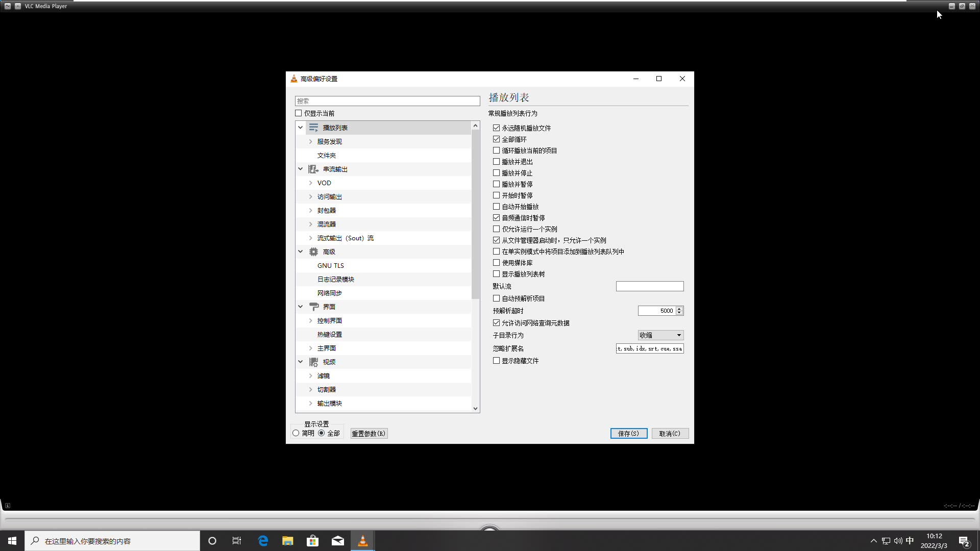Toggle 永远随机播放文件 checkbox
The height and width of the screenshot is (551, 980).
pyautogui.click(x=496, y=128)
